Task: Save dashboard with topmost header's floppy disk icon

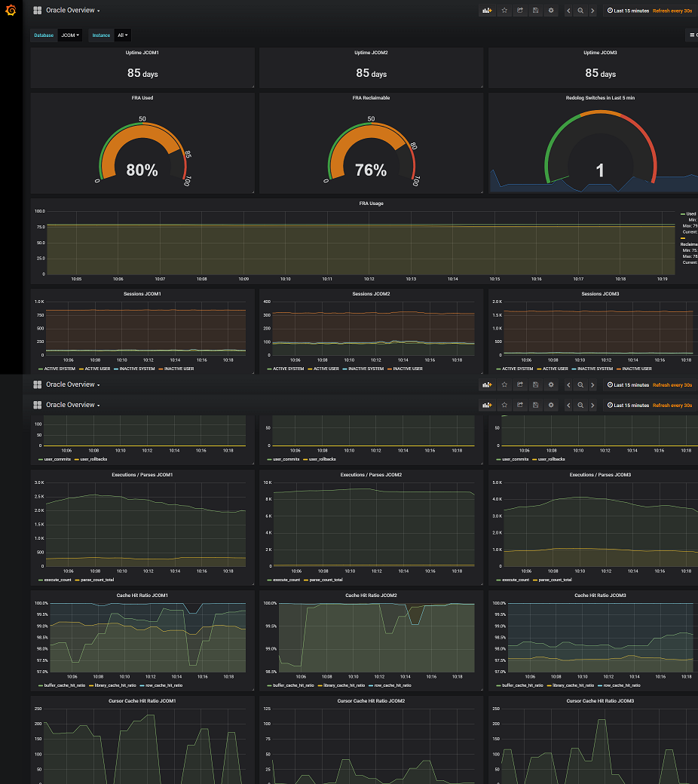Action: pos(535,11)
